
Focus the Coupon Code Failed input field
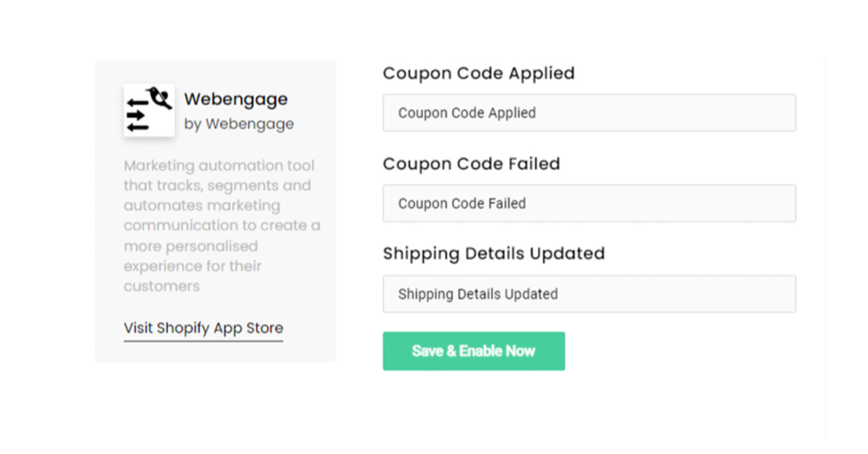point(589,203)
